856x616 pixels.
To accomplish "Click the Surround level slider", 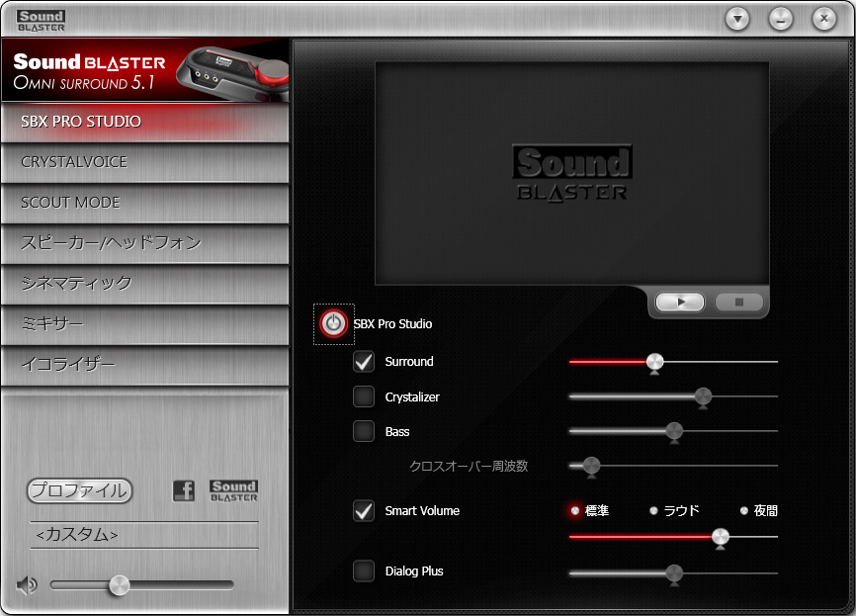I will pos(673,362).
